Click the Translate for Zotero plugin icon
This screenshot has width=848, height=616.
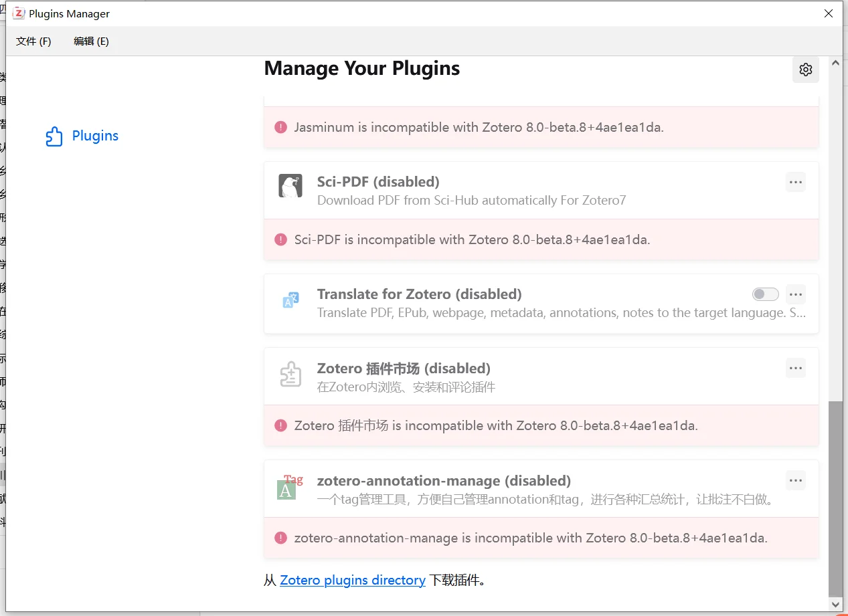(290, 300)
